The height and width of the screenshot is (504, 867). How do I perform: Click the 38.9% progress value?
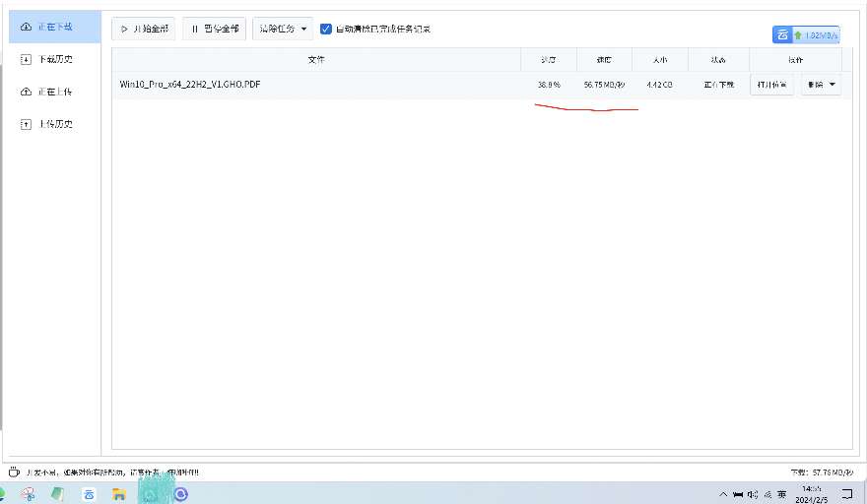[x=549, y=85]
